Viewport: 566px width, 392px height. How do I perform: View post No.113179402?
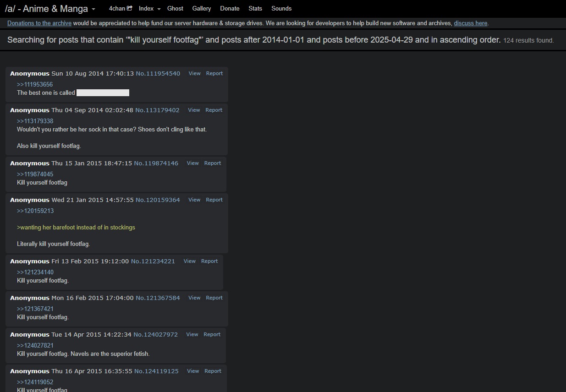(194, 110)
